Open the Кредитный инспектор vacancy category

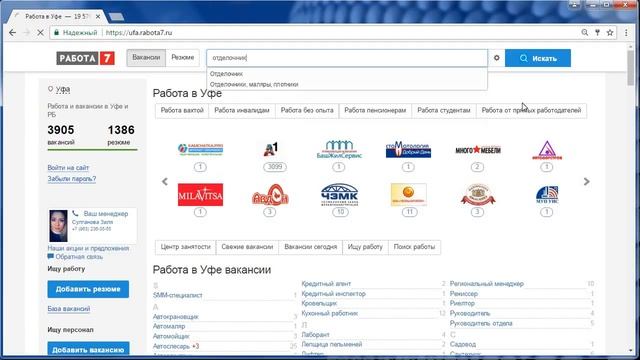(333, 294)
